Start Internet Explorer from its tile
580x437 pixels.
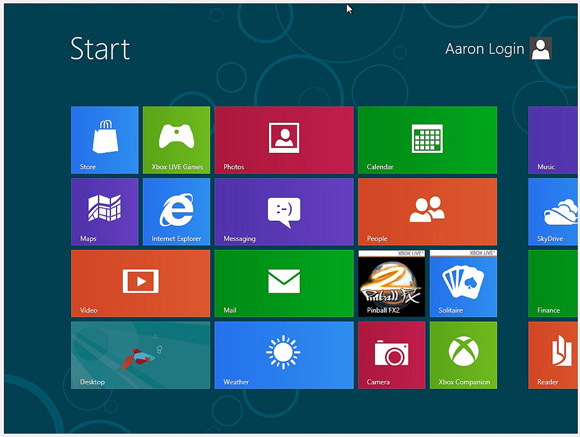point(176,212)
